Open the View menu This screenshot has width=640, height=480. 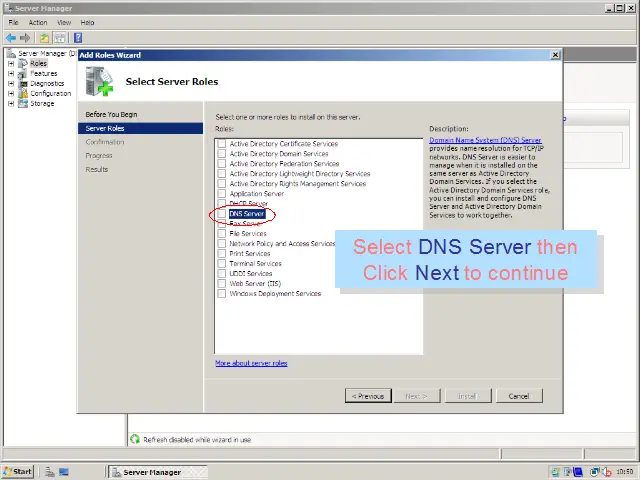tap(64, 22)
